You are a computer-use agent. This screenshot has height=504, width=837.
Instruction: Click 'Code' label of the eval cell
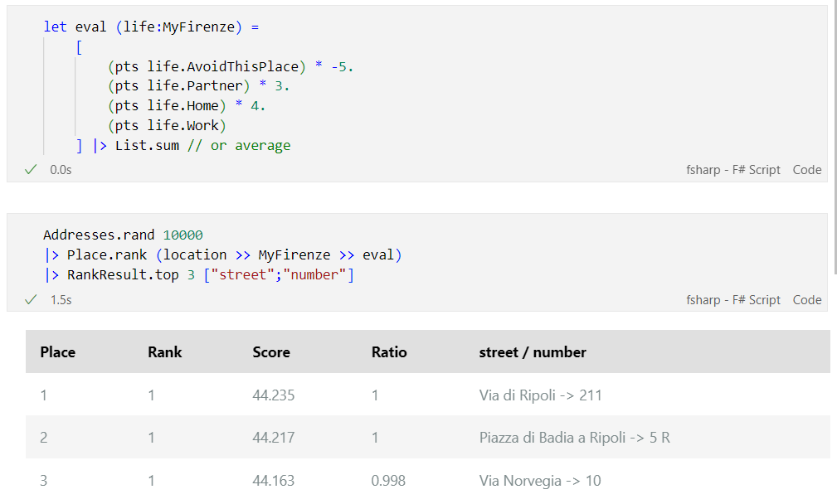807,170
